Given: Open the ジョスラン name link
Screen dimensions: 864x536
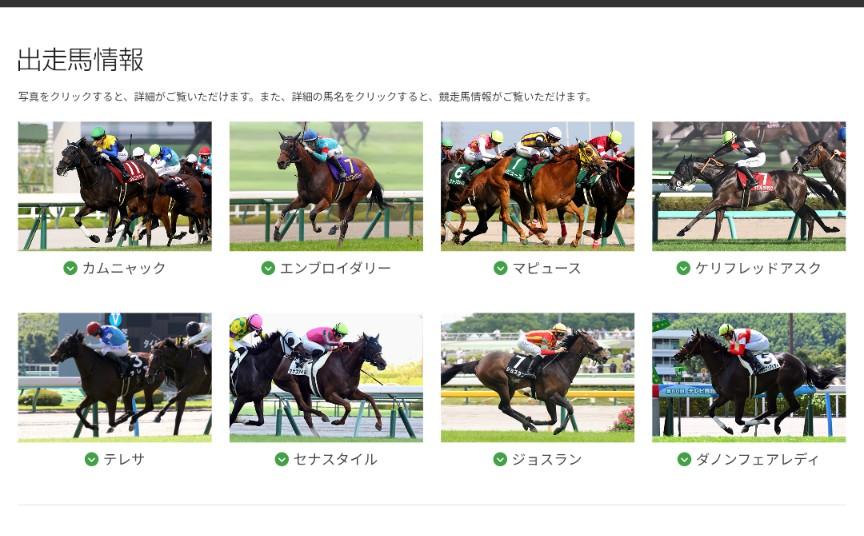Looking at the screenshot, I should [547, 459].
